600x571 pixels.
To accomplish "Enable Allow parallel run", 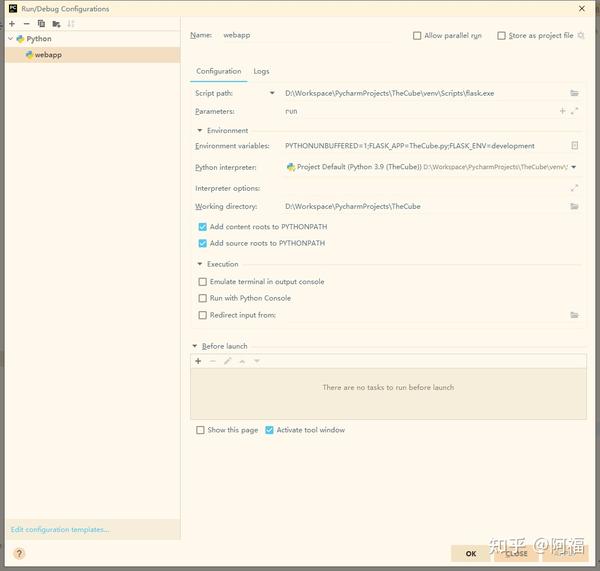I will click(x=417, y=36).
